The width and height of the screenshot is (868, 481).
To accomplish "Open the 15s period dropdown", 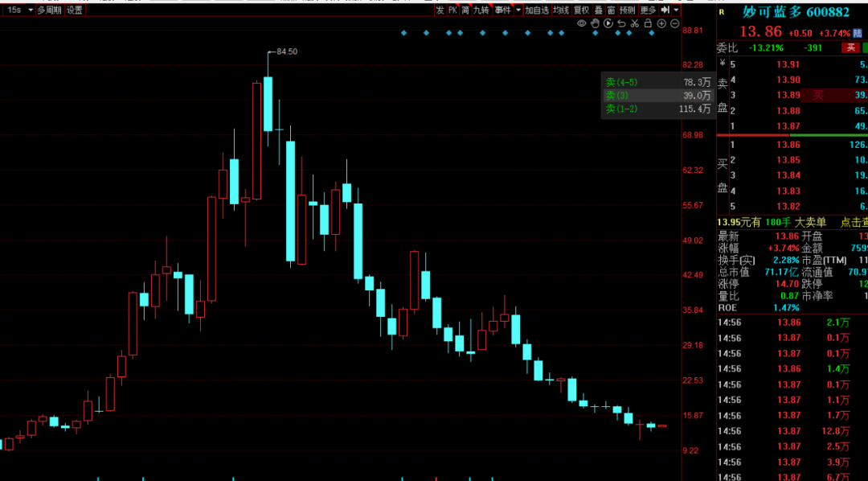I will click(19, 10).
